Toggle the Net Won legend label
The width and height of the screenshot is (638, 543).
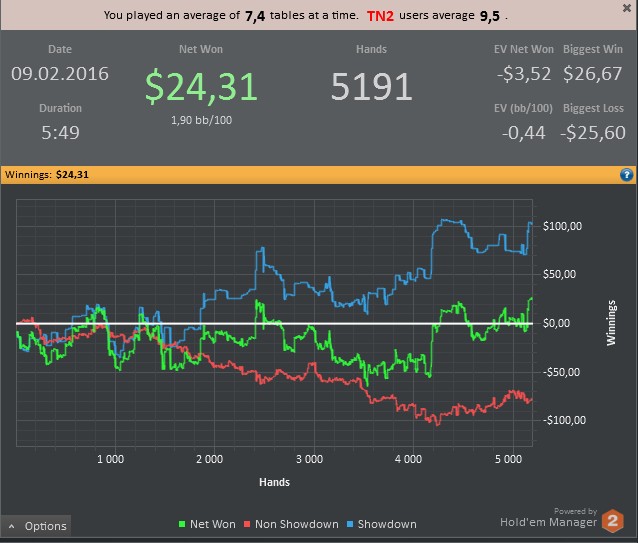click(212, 524)
